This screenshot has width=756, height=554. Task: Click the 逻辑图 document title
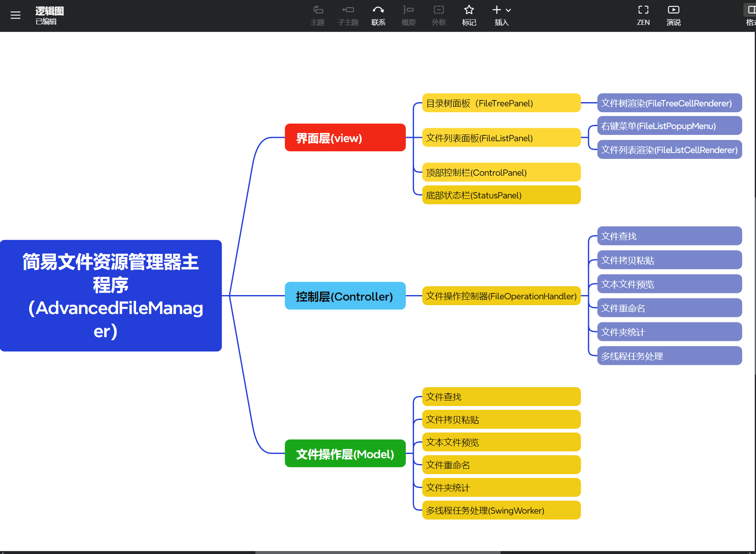[49, 12]
